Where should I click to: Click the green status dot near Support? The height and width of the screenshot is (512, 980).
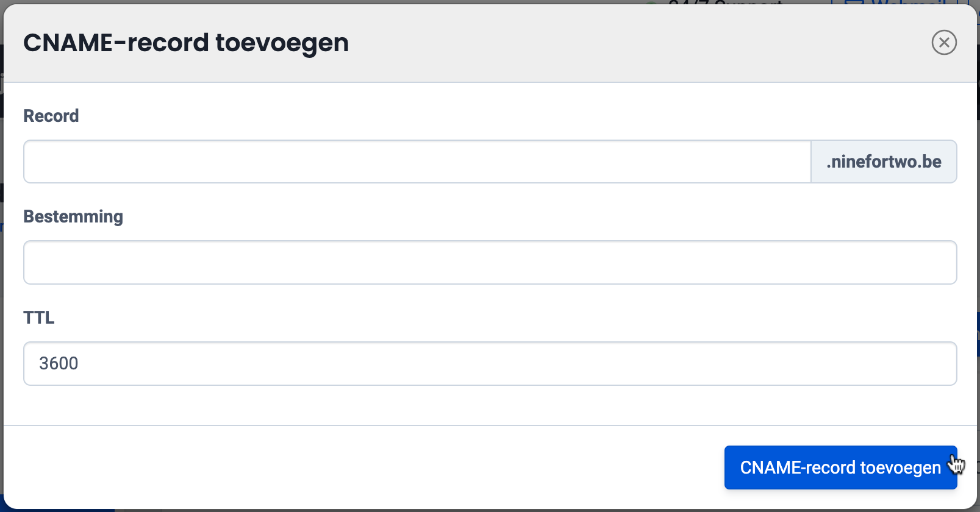pos(651,4)
